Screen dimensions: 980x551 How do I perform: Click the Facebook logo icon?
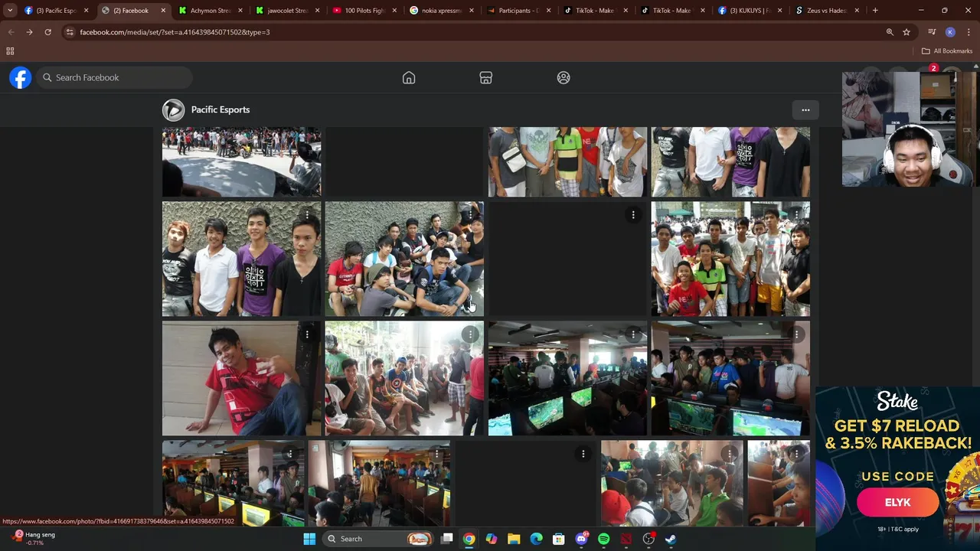click(x=21, y=77)
